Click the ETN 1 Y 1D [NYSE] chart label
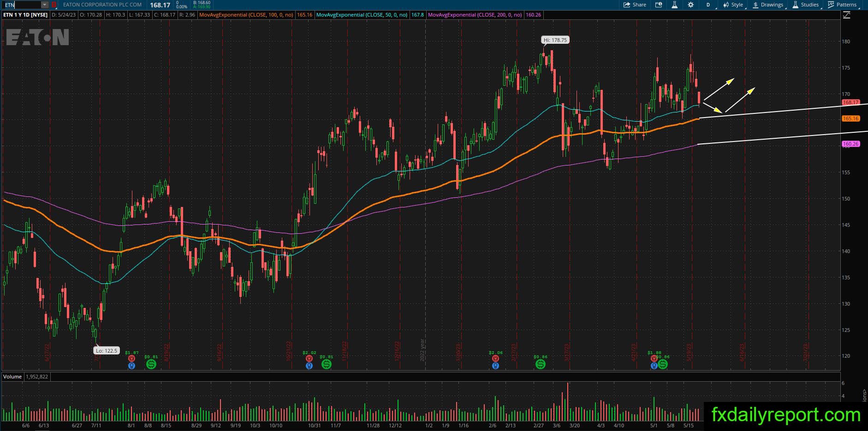The width and height of the screenshot is (868, 431). (25, 15)
